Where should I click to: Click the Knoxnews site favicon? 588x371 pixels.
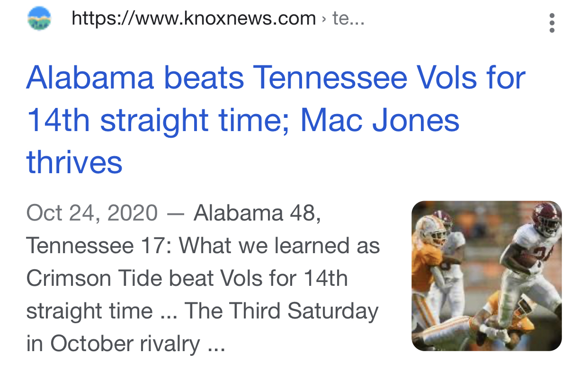pyautogui.click(x=39, y=19)
